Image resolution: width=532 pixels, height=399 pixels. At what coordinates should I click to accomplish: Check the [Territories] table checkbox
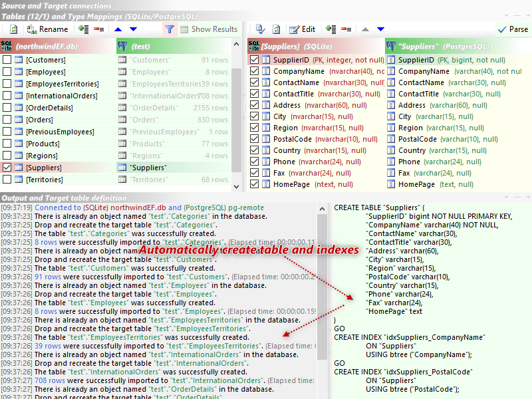(7, 179)
